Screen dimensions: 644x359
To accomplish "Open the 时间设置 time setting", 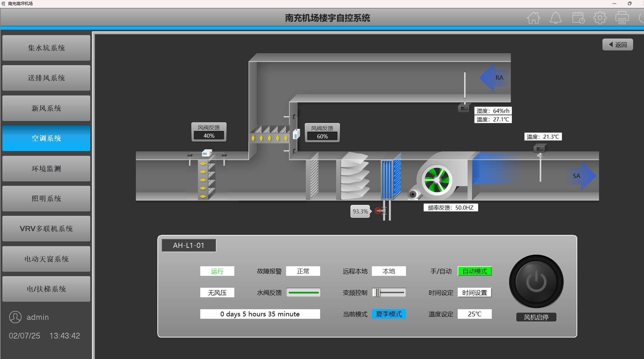I will pos(474,293).
